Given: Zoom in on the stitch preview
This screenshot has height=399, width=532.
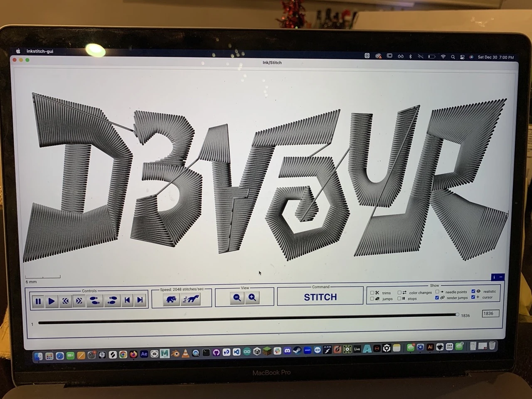Looking at the screenshot, I should (x=252, y=298).
